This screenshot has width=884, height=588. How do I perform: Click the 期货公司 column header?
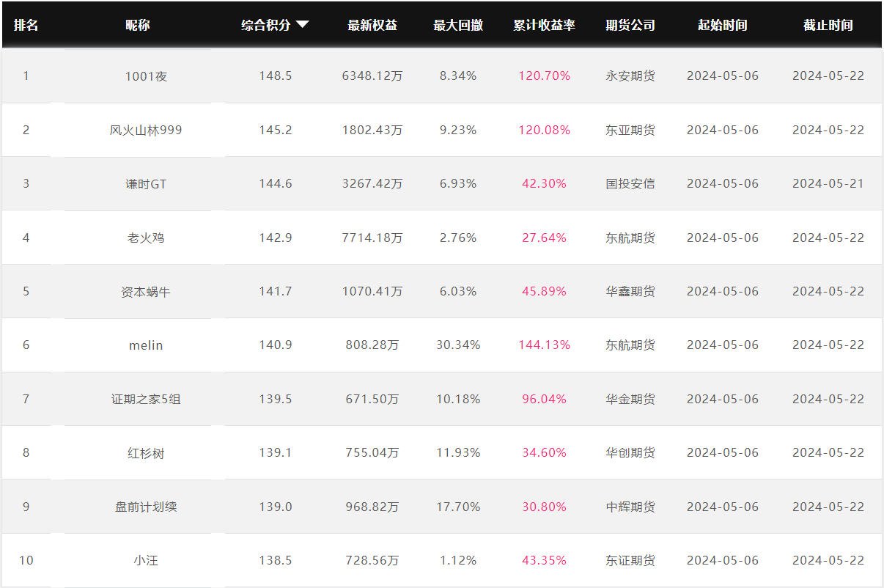pos(630,25)
